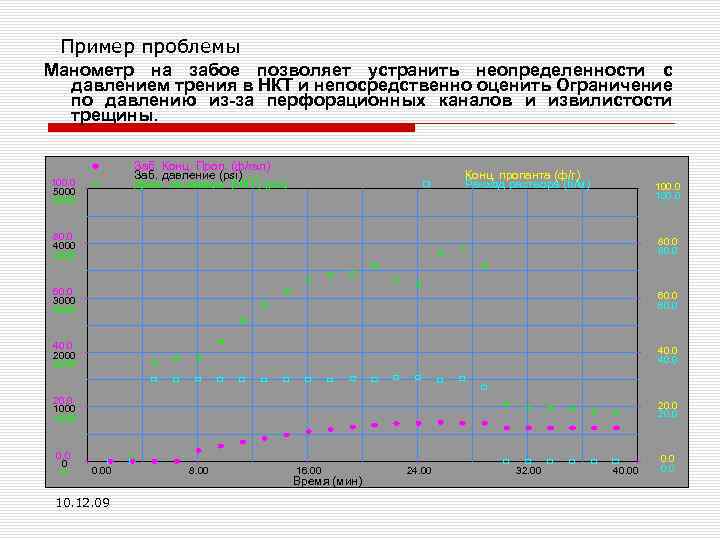The image size is (720, 540).
Task: Click the yellow "100.0" on the right axis
Action: [x=668, y=186]
